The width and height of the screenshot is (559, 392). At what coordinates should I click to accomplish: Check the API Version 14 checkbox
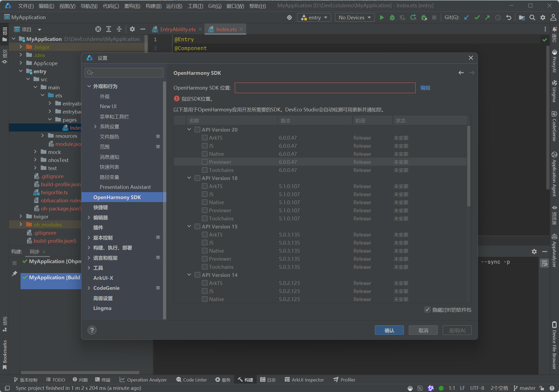pos(197,275)
